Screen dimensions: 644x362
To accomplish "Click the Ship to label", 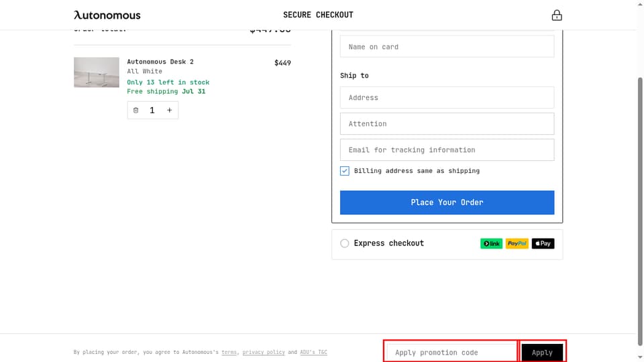I will [354, 76].
